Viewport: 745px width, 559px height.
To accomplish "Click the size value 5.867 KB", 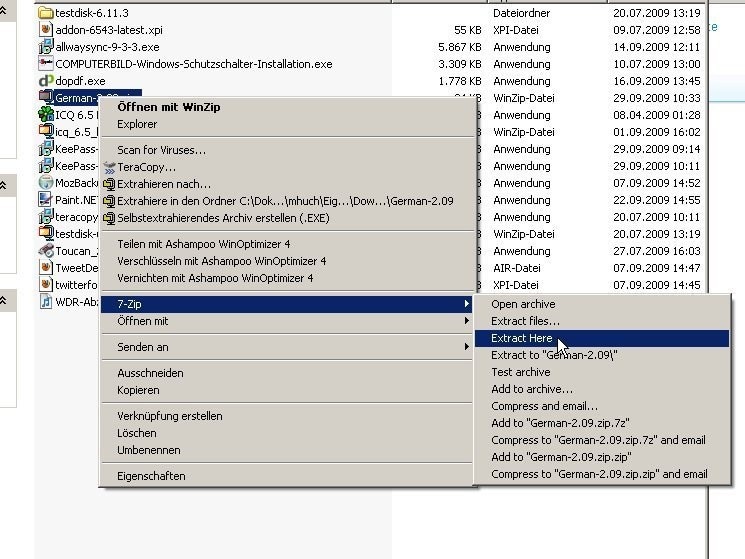I will 460,47.
